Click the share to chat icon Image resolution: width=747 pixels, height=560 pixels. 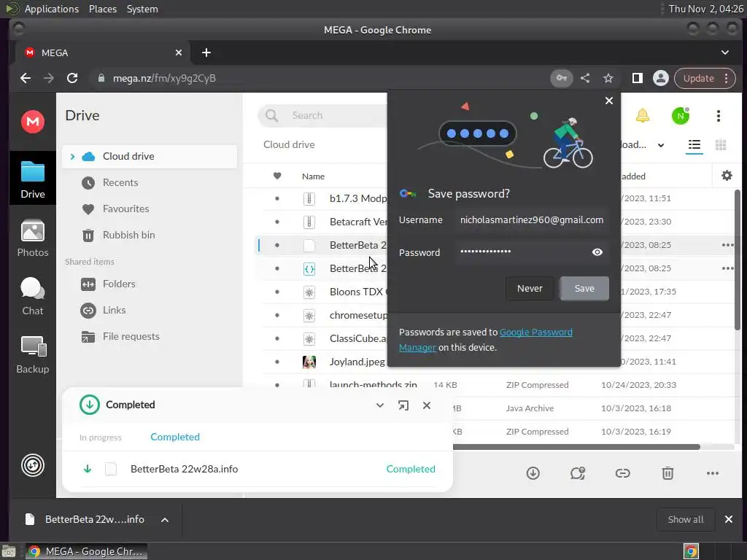(578, 472)
